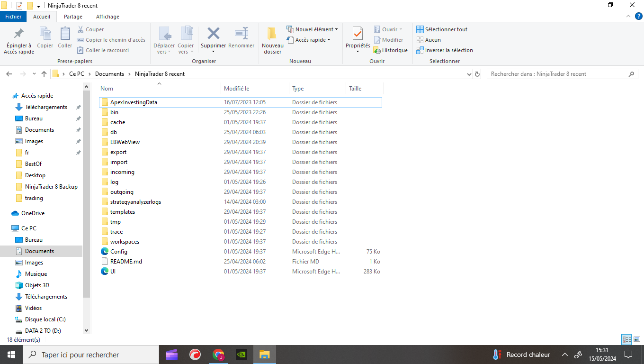Click Ce PC in the address breadcrumb

[x=77, y=74]
